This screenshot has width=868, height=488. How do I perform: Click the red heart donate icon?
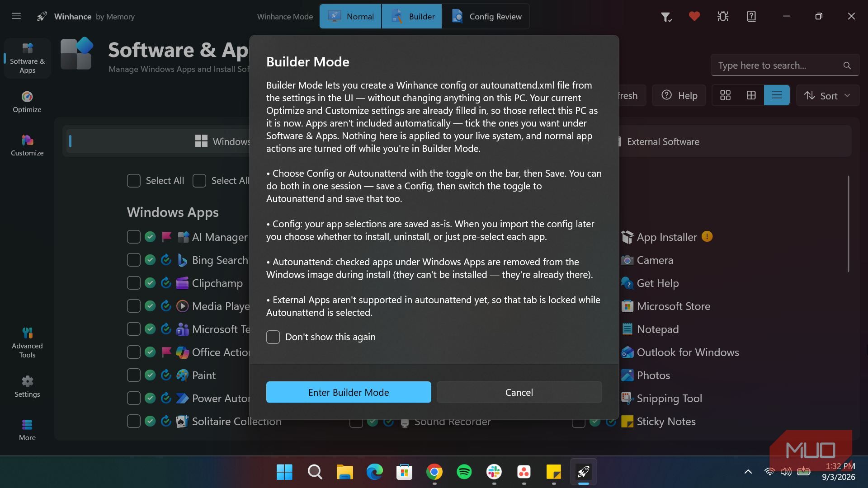click(x=694, y=16)
